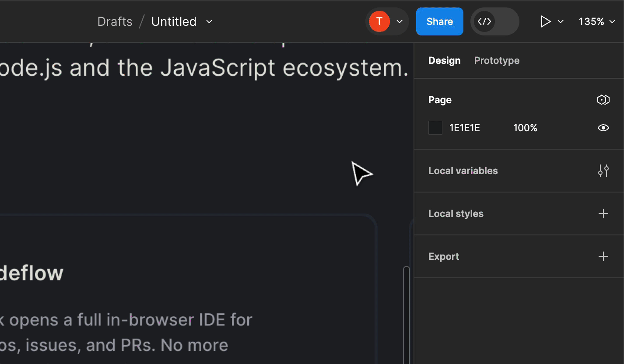This screenshot has width=624, height=364.
Task: Open the presentation options chevron
Action: (x=561, y=21)
